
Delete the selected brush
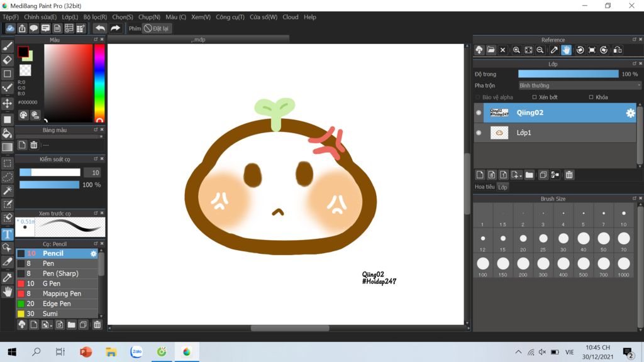pyautogui.click(x=97, y=325)
